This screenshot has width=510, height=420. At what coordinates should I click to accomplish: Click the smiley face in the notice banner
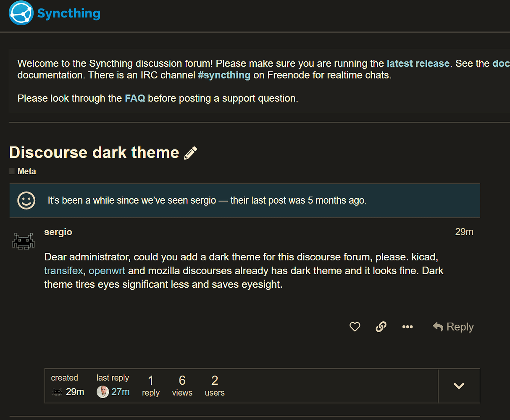coord(26,200)
